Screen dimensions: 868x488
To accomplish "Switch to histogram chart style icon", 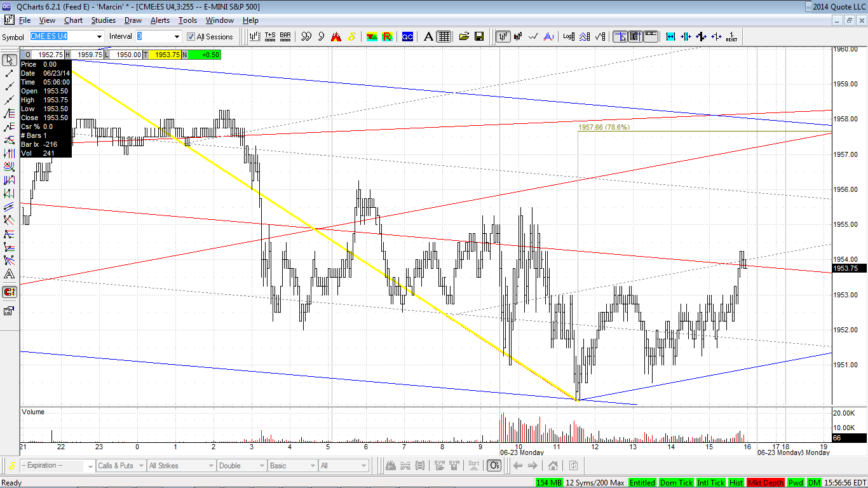I will point(549,37).
